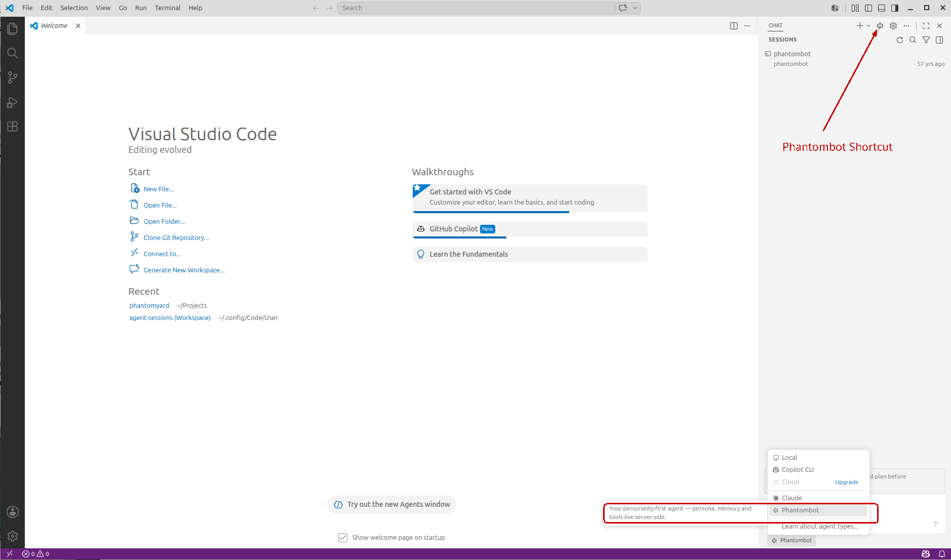Click Try out the new Agents window
This screenshot has height=560, width=951.
click(x=391, y=504)
